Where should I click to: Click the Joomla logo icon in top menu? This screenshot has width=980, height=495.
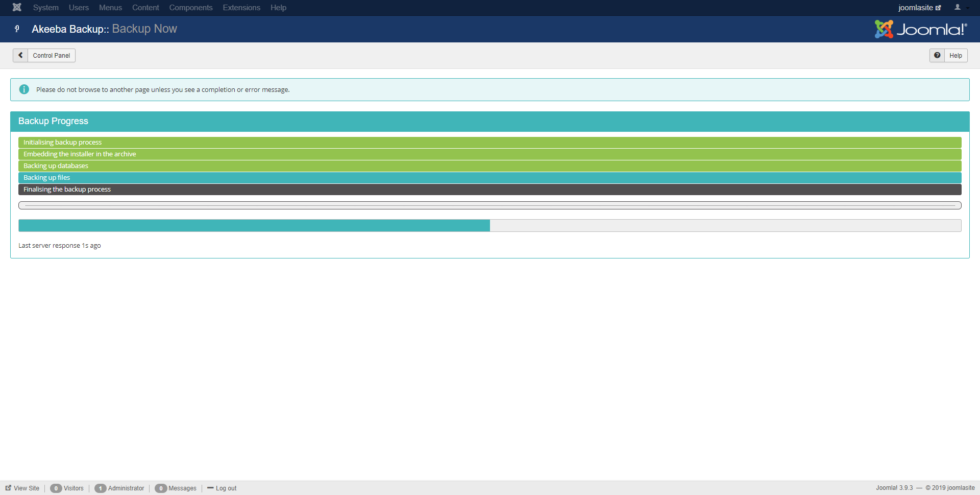coord(17,7)
